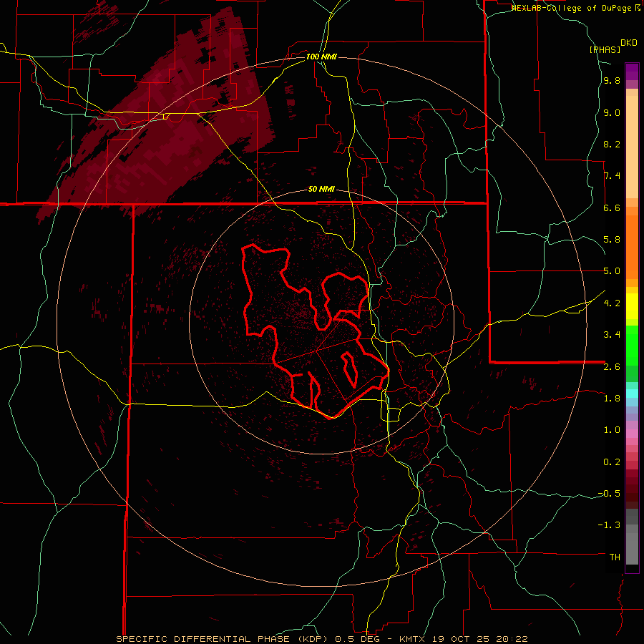Click the -0.5 scale value
644x644 pixels.
coord(609,493)
